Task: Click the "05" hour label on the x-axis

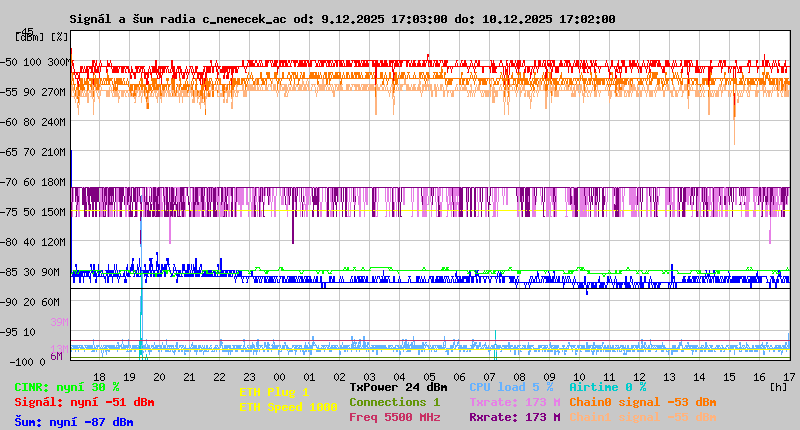Action: [x=430, y=377]
